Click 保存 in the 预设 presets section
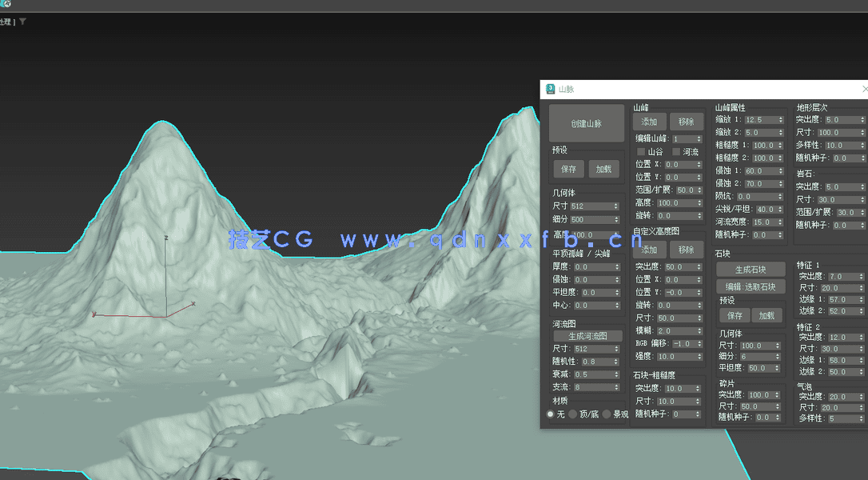868x480 pixels. [x=570, y=168]
